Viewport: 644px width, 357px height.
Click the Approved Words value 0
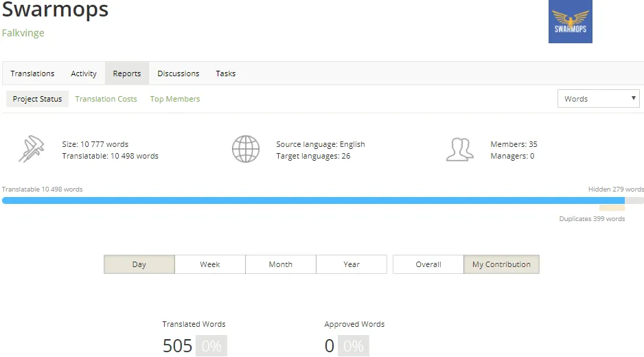pyautogui.click(x=330, y=346)
